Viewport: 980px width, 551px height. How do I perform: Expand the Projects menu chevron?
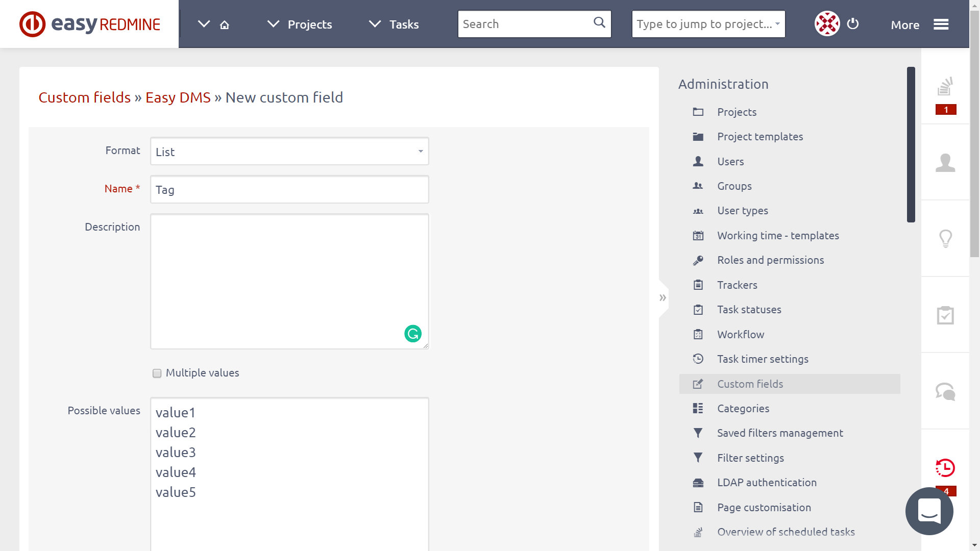[x=274, y=24]
